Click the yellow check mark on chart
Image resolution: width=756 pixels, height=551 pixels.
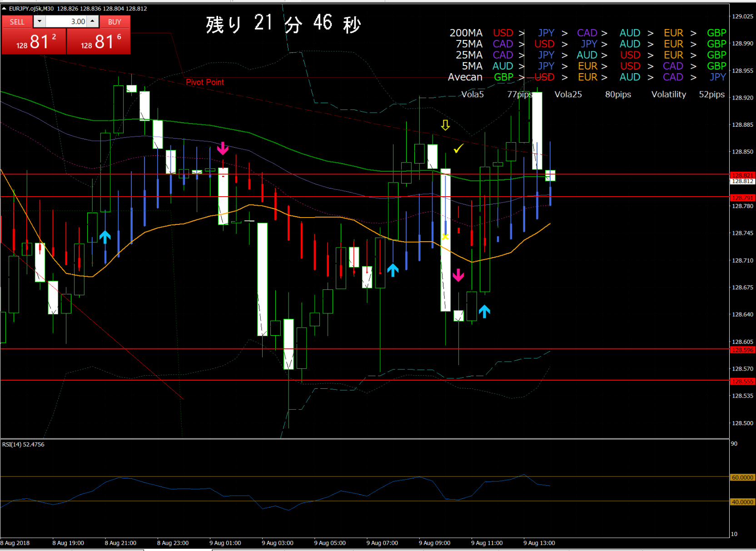458,149
